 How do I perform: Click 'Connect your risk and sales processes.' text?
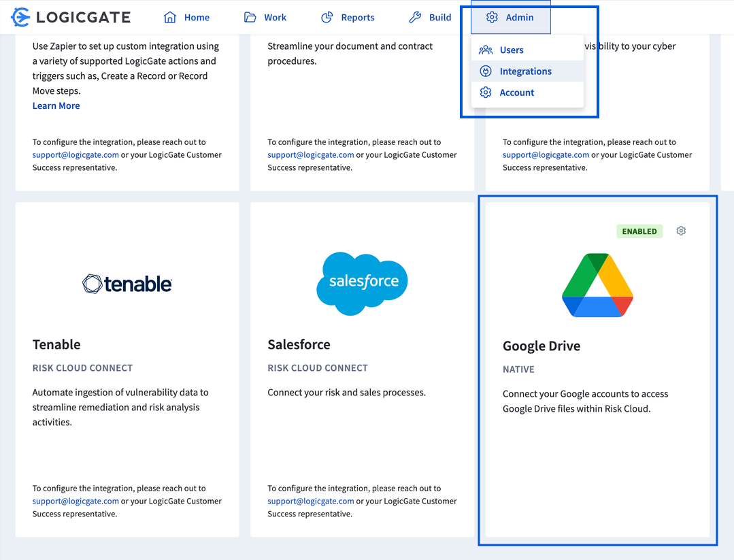click(x=346, y=393)
